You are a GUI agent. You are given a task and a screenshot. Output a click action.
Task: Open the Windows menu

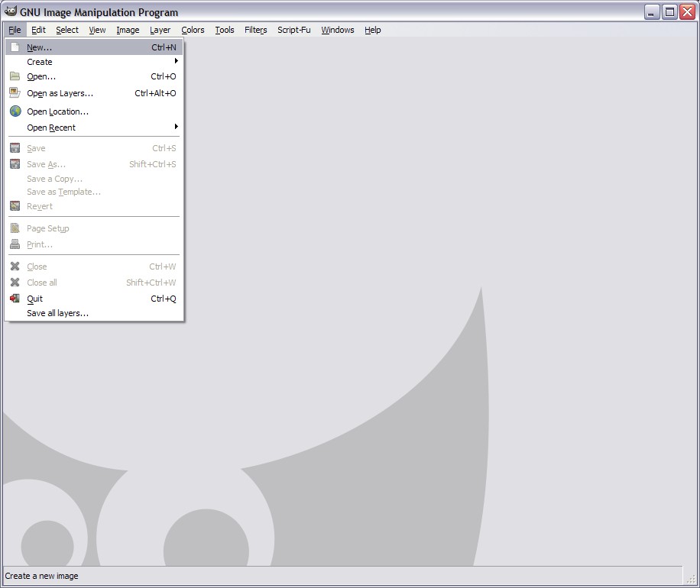pos(337,30)
